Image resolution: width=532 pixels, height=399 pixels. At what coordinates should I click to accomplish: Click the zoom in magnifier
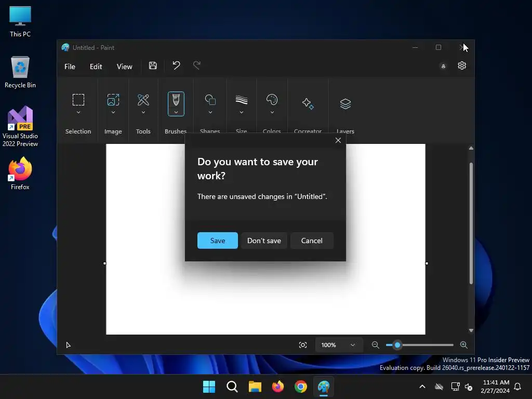click(x=464, y=345)
